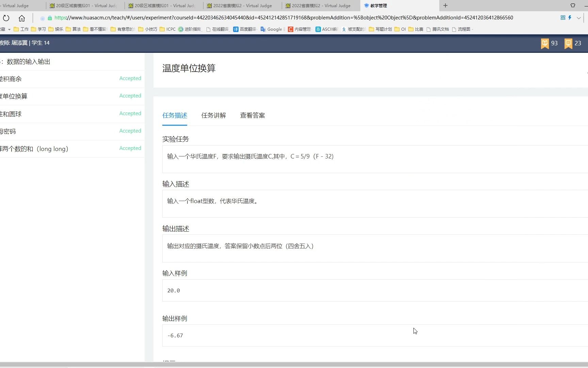
Task: Open the 内容管理 bookmark
Action: coord(300,29)
